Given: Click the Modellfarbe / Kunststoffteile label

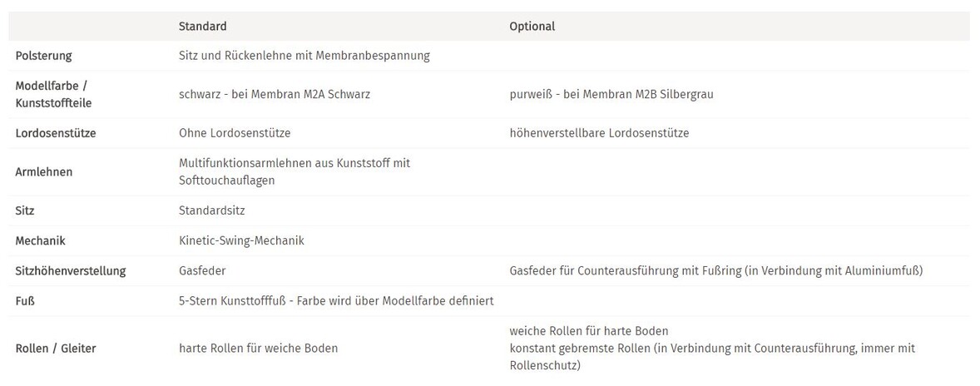Looking at the screenshot, I should coord(54,94).
